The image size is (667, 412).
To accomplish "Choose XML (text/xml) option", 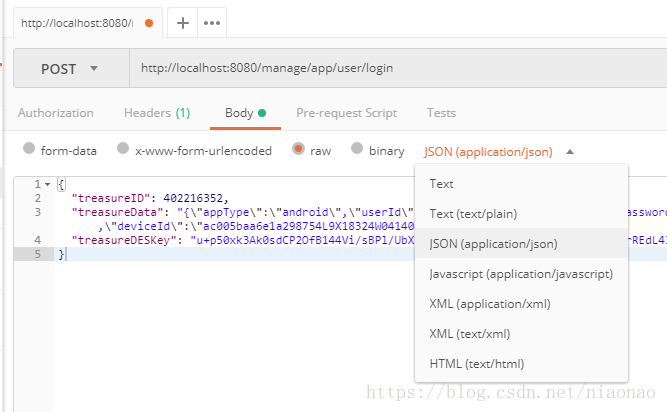I will [521, 334].
